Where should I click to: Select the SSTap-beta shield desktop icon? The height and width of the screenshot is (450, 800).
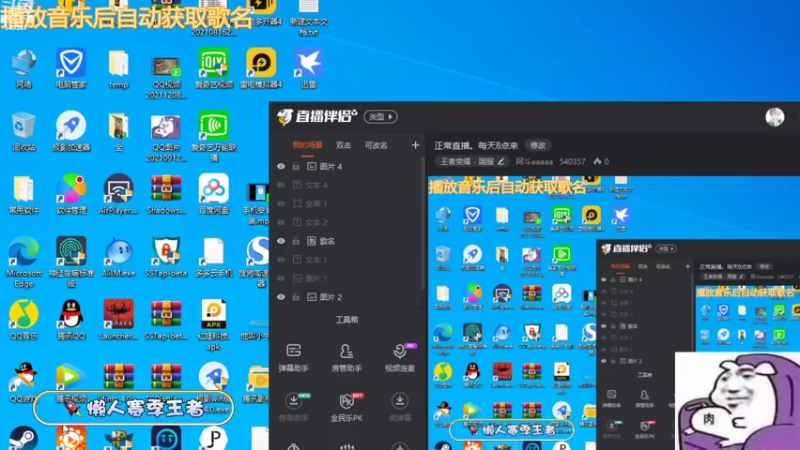(166, 257)
